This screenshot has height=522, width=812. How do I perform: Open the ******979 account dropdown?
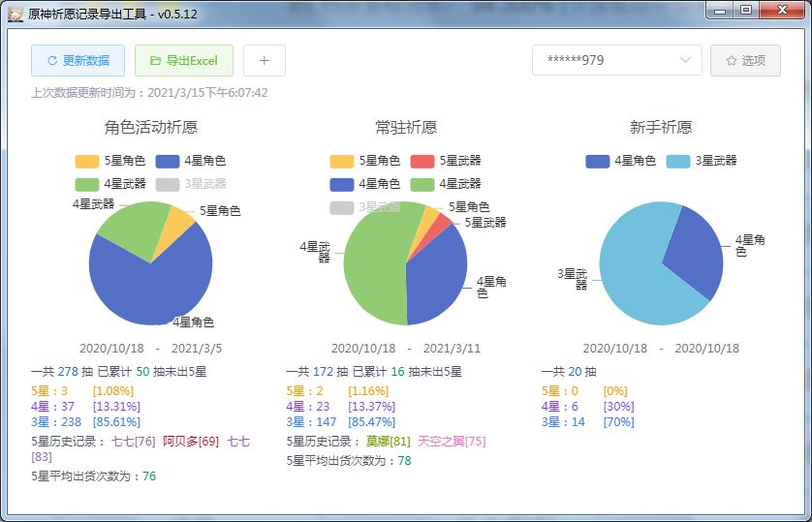click(x=617, y=61)
